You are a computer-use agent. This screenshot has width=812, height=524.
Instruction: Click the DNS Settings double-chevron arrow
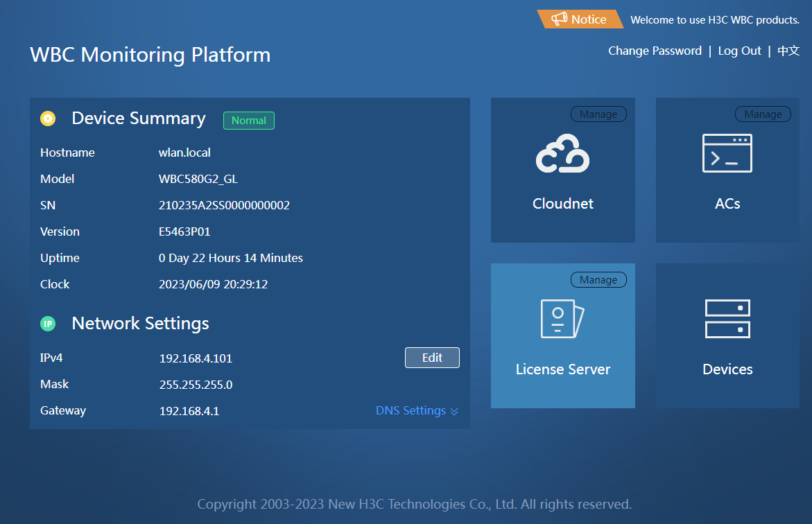(x=454, y=412)
